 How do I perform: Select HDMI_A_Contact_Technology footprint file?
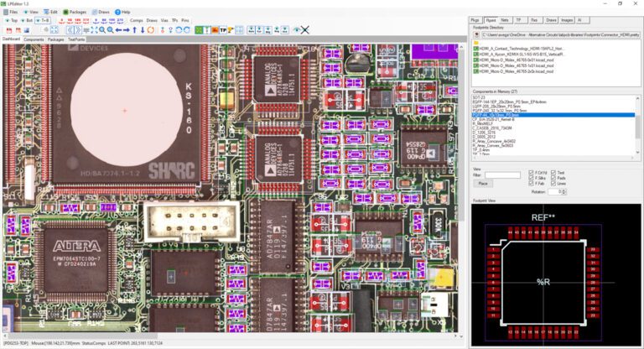coord(520,49)
